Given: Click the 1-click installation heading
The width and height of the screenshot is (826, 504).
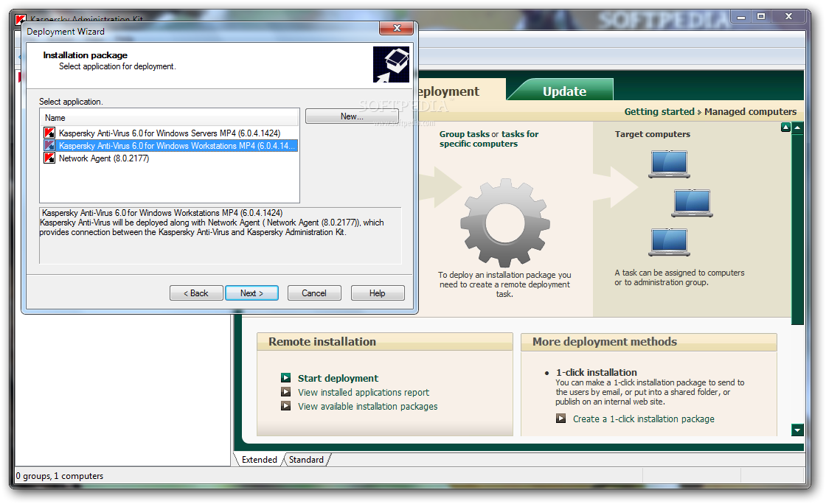Looking at the screenshot, I should (597, 373).
